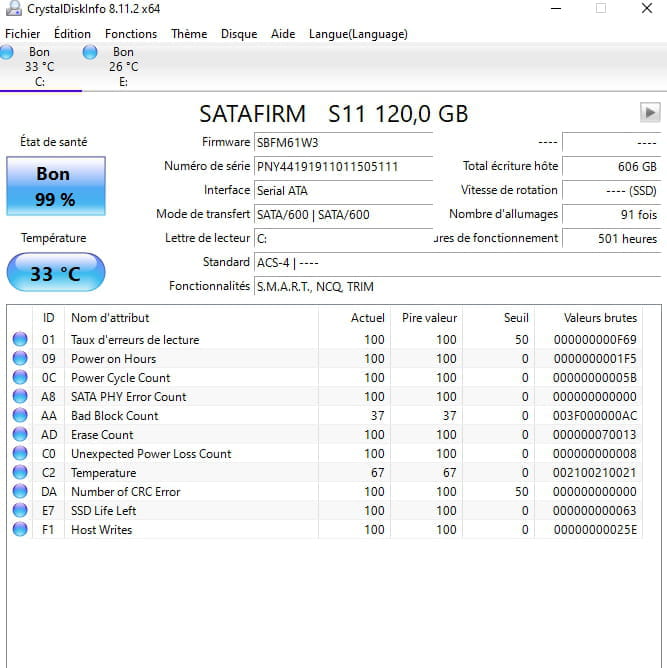Select the Unexpected Power Loss Count row
Screen dimensions: 667x668
point(325,453)
